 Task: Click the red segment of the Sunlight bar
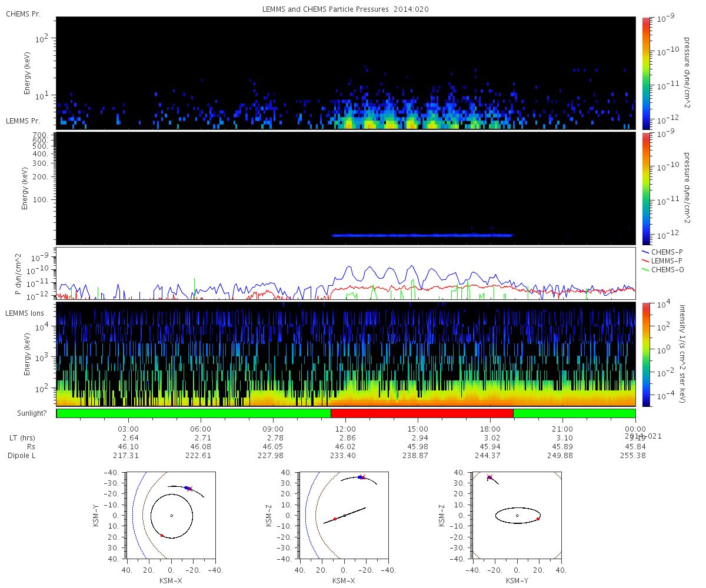tap(422, 413)
